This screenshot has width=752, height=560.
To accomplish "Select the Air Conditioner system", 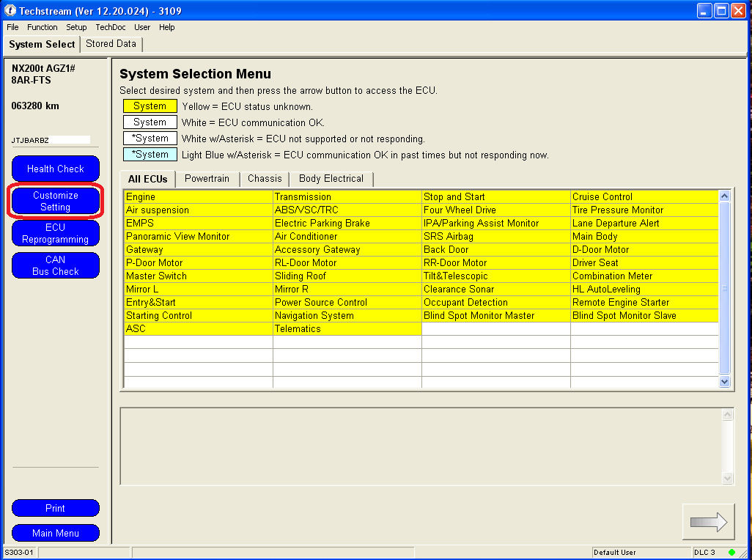I will tap(347, 236).
